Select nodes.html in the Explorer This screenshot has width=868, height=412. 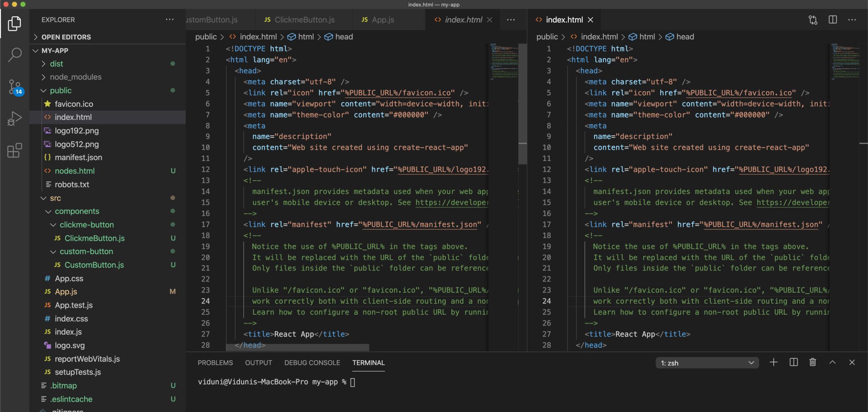[x=75, y=171]
